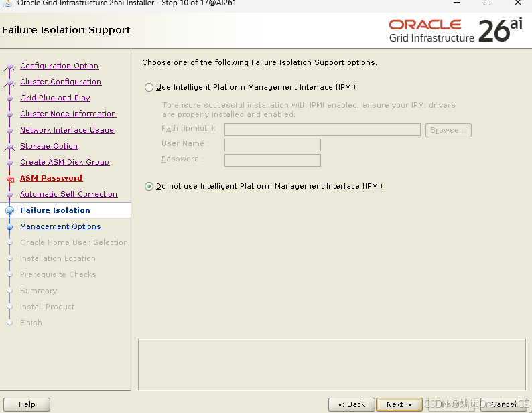Click the Browse button

[448, 131]
